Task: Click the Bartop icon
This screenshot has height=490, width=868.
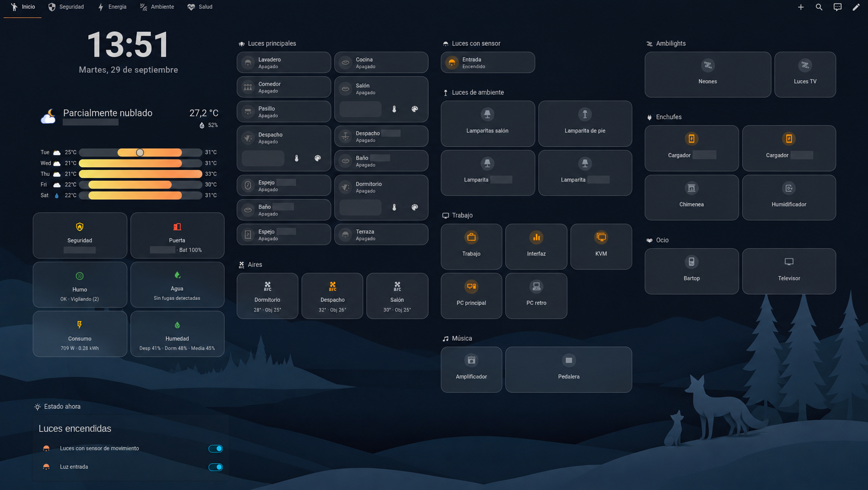Action: [x=691, y=262]
